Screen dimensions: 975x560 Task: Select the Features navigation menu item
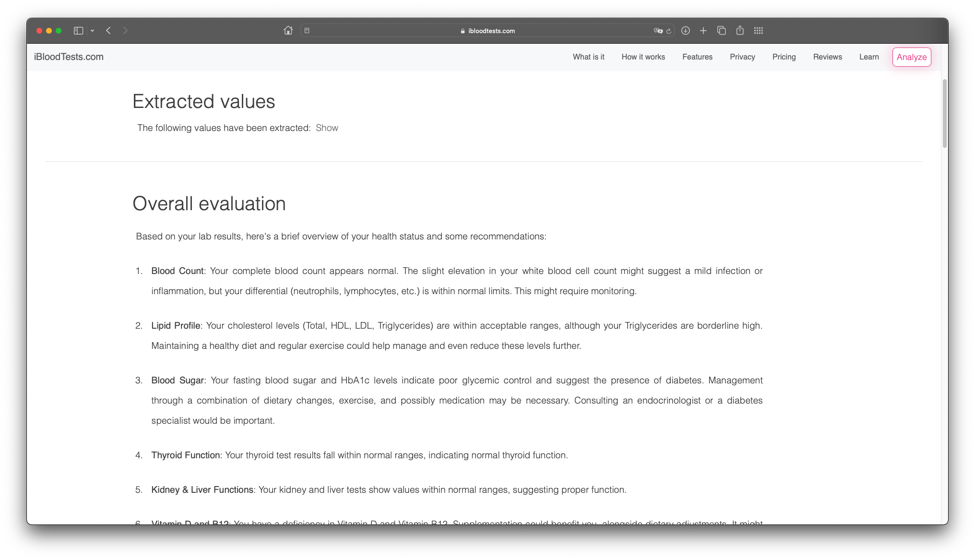point(697,57)
